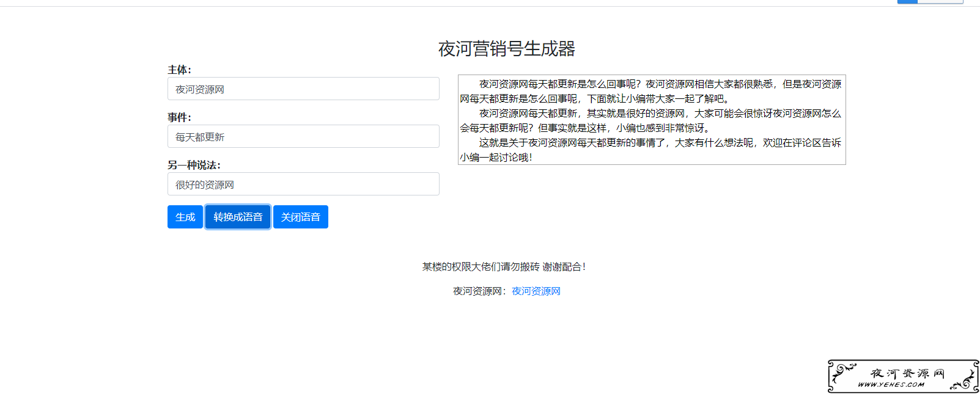Focus the 事件 input field

click(303, 136)
